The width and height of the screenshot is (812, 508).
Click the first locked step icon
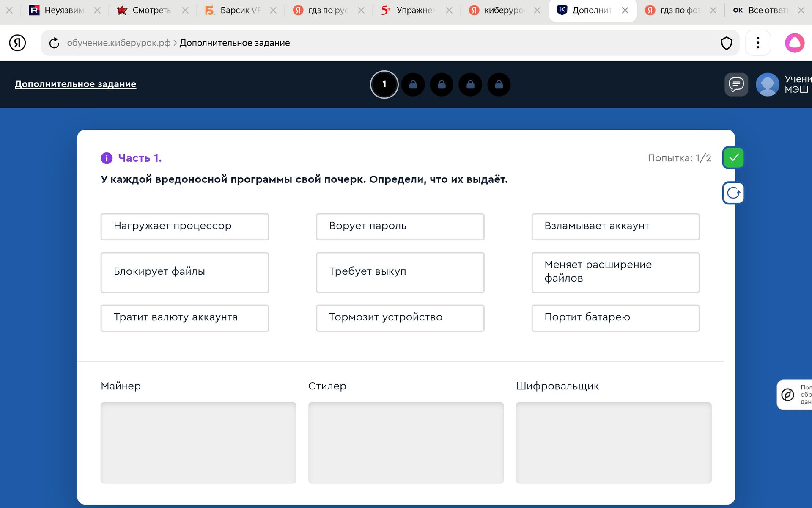click(x=413, y=84)
